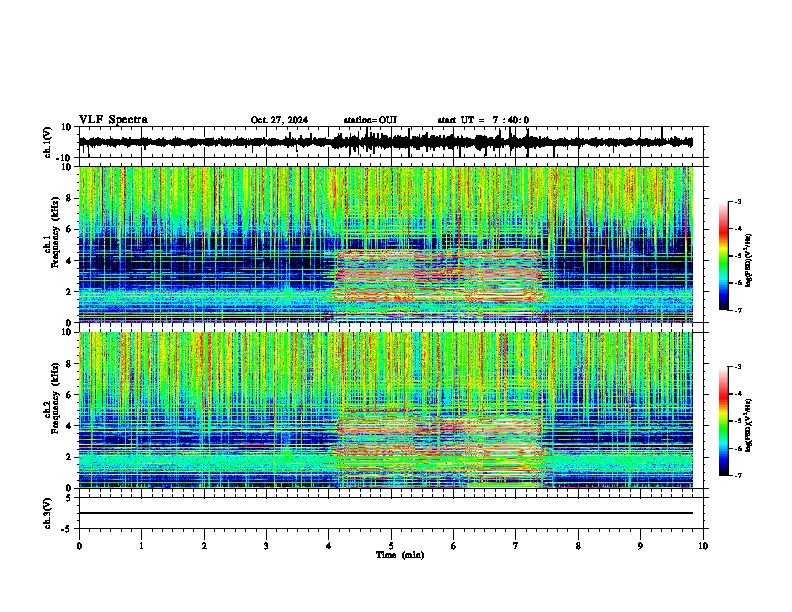Click the "6" kHz tick on ch.1 frequency axis

70,230
